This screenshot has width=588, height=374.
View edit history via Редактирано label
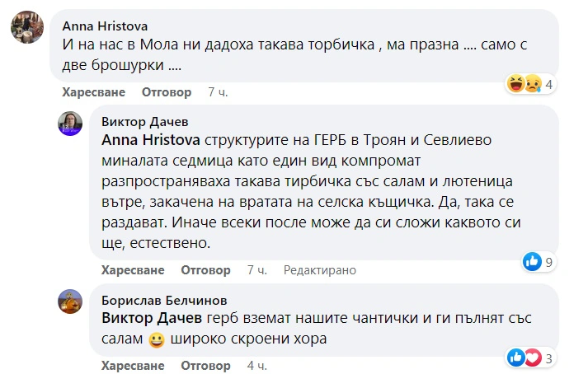pos(319,270)
